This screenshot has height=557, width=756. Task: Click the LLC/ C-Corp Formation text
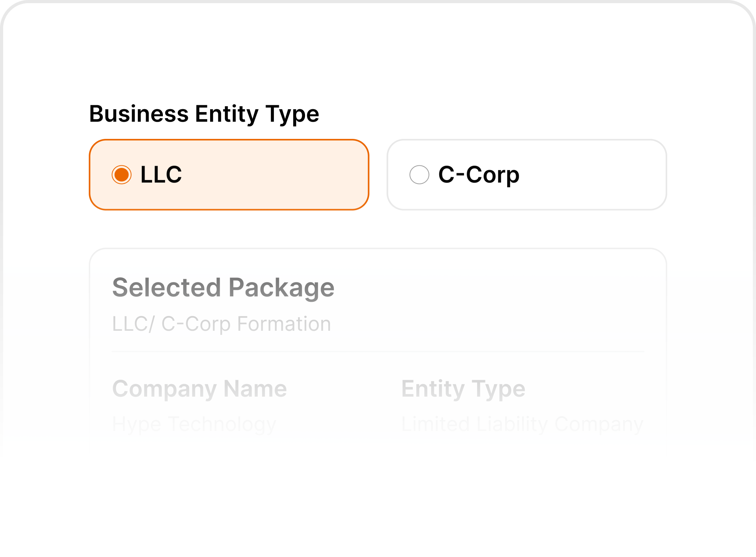click(221, 323)
